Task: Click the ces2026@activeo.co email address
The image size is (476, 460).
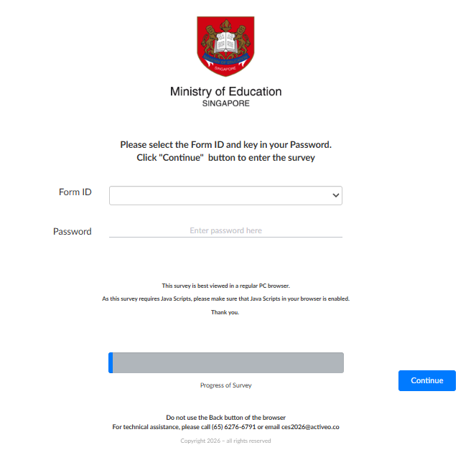Action: [x=310, y=426]
